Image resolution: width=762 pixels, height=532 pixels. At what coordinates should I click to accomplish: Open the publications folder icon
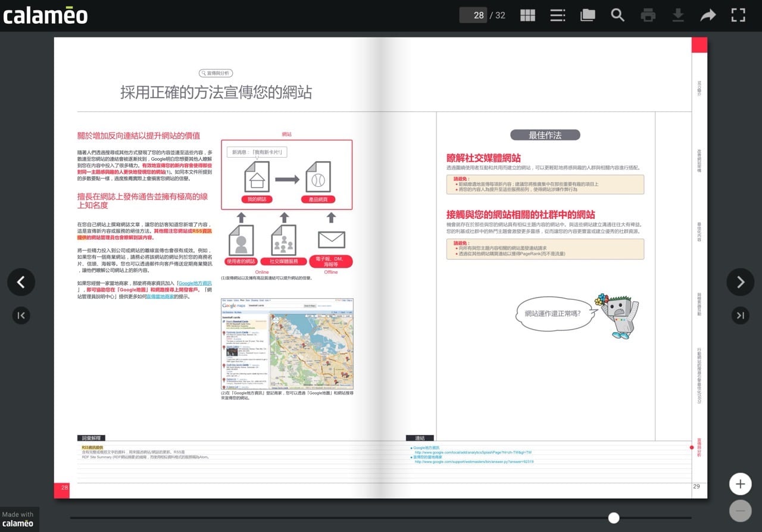pos(588,15)
